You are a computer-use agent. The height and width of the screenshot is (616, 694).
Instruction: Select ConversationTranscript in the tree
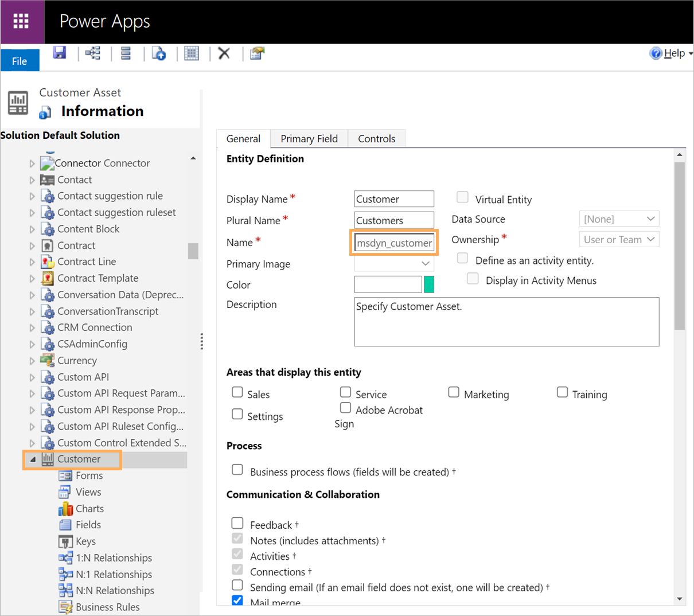(x=108, y=311)
